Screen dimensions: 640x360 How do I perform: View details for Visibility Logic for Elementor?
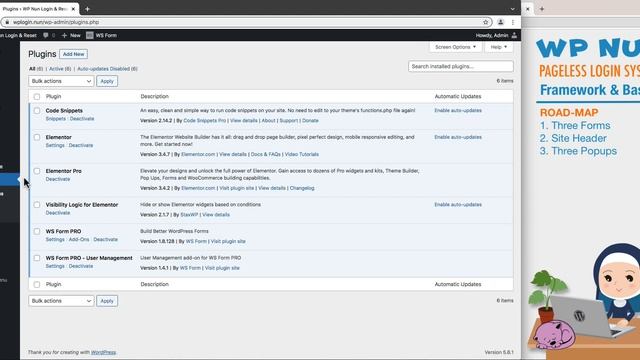click(216, 215)
